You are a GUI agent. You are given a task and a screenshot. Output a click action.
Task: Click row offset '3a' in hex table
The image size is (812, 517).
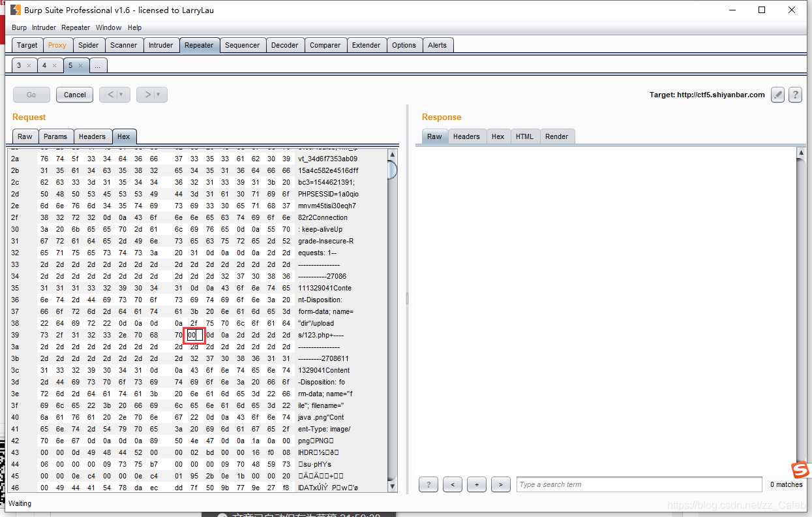(15, 347)
